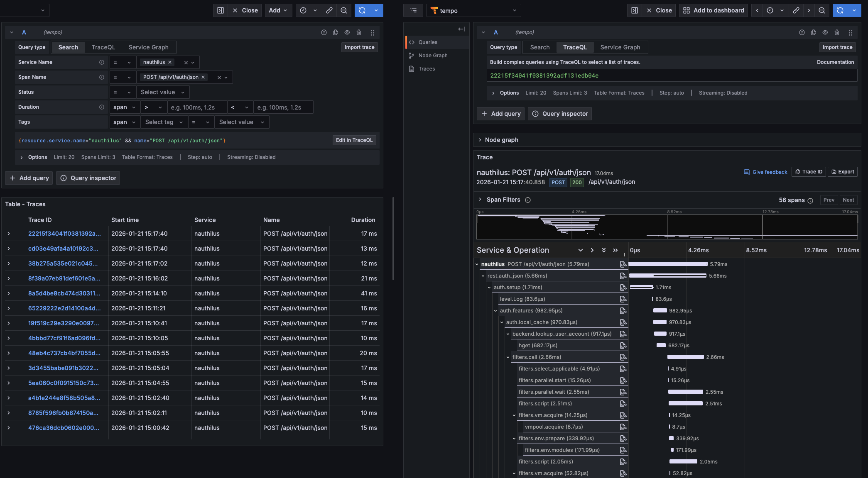Click the help icon for query A
The width and height of the screenshot is (868, 478).
(x=324, y=32)
